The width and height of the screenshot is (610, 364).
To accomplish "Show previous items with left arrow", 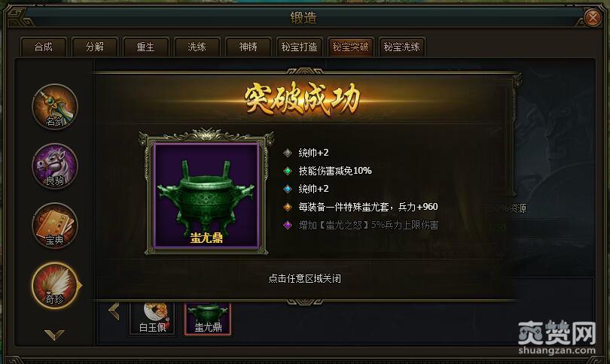I will (114, 311).
